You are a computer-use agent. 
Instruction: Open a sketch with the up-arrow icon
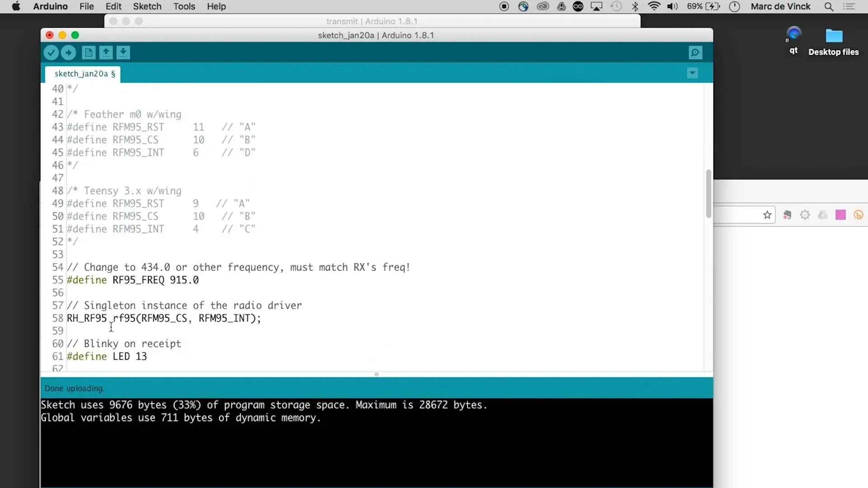click(x=106, y=53)
